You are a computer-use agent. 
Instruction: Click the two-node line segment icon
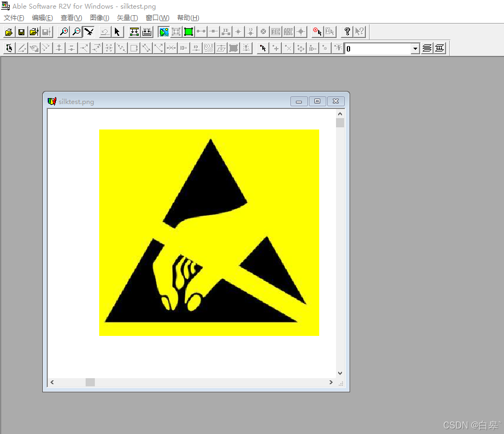point(201,32)
